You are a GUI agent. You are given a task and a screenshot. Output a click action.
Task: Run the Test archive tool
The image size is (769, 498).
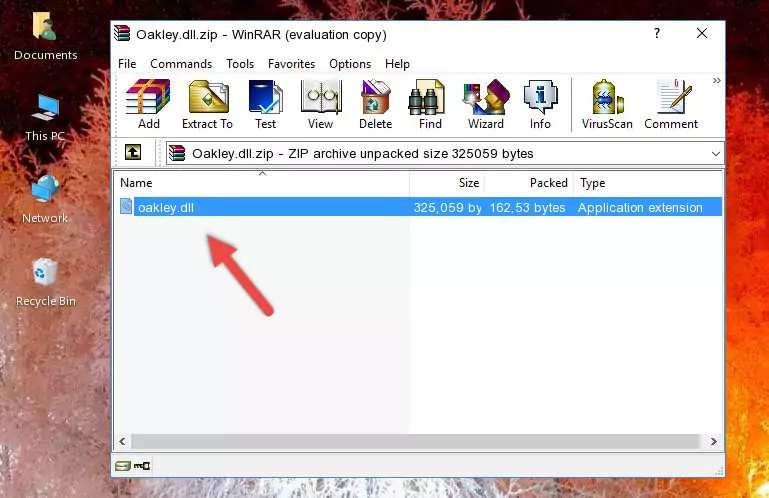[265, 105]
